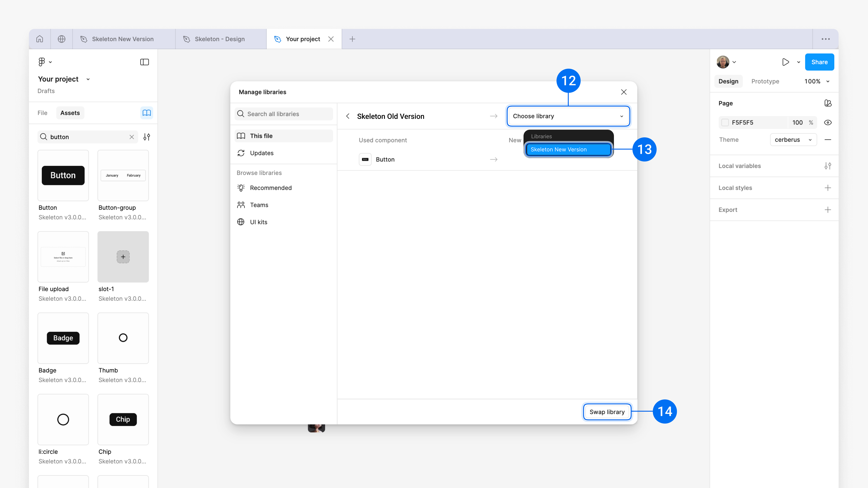Open UI kits in Browse libraries
Screen dimensions: 868x488
258,222
